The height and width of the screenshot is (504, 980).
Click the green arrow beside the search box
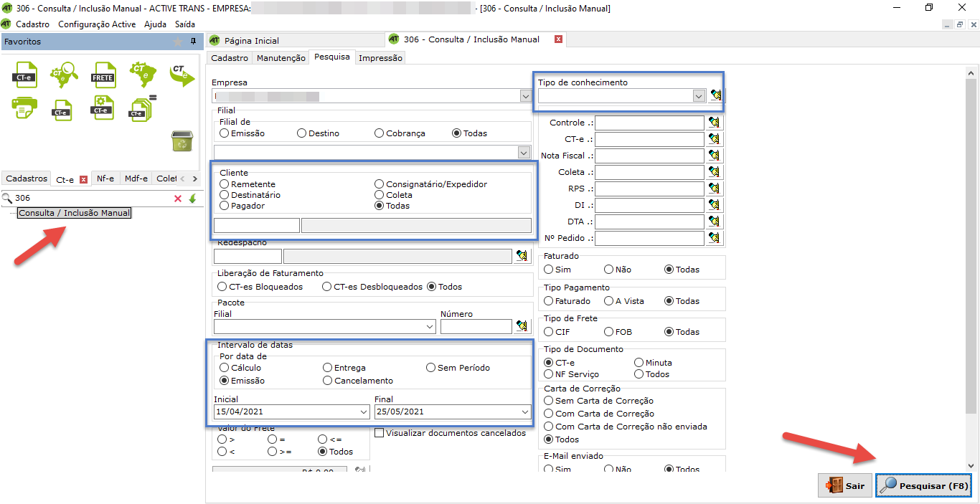pos(192,199)
